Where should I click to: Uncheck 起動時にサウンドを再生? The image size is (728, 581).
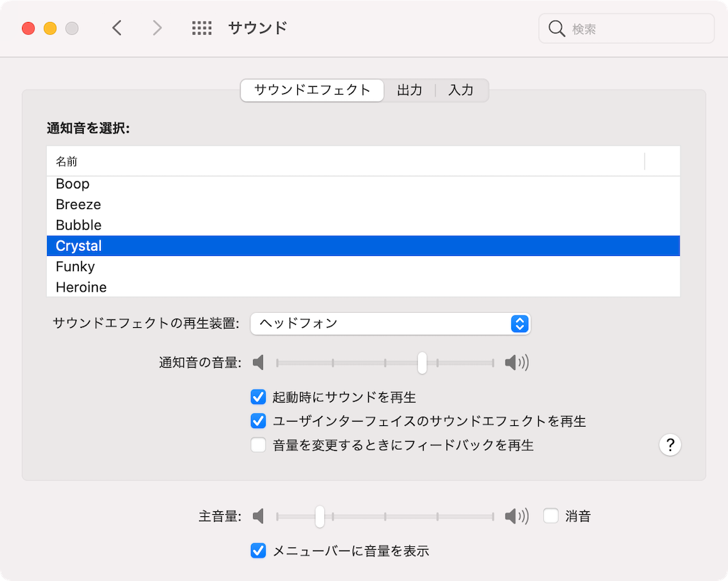coord(258,397)
